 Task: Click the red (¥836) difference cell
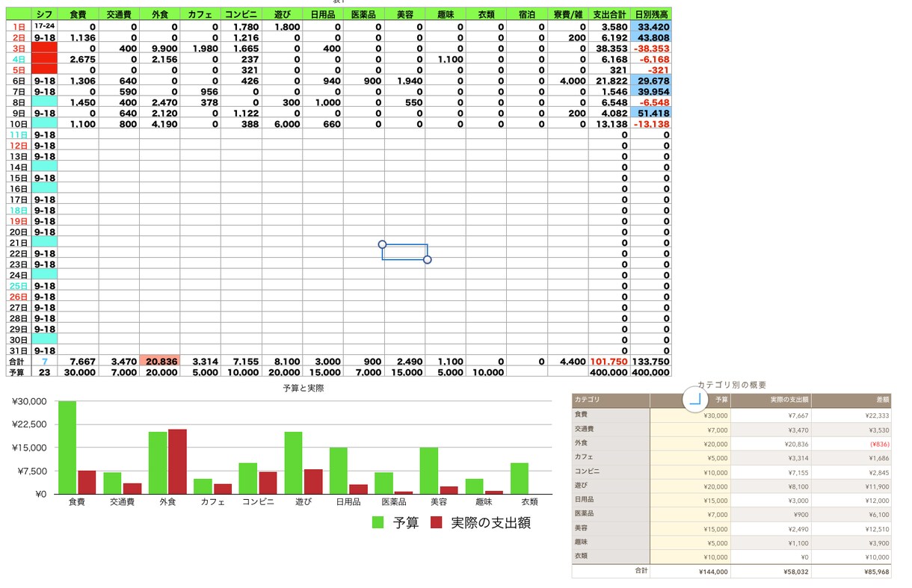coord(851,443)
